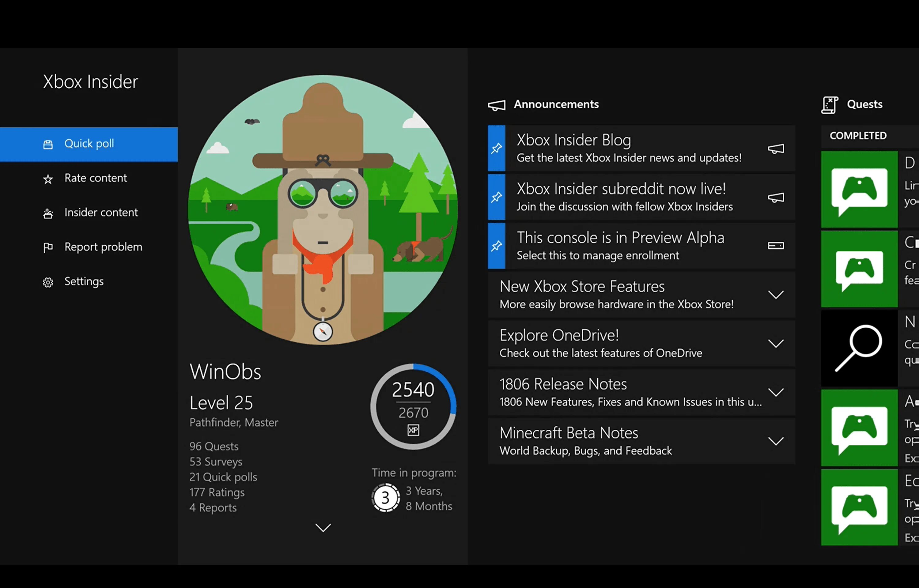Expand New Xbox Store Features announcement
Screen dimensions: 919x588
775,295
